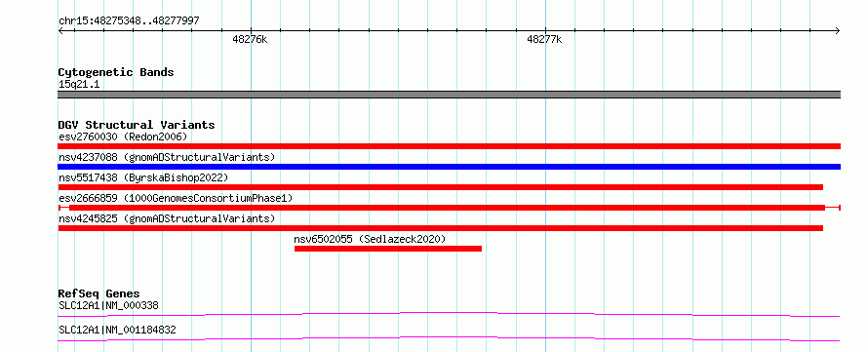Image resolution: width=868 pixels, height=352 pixels.
Task: Click the 48277k ruler marker
Action: point(545,39)
